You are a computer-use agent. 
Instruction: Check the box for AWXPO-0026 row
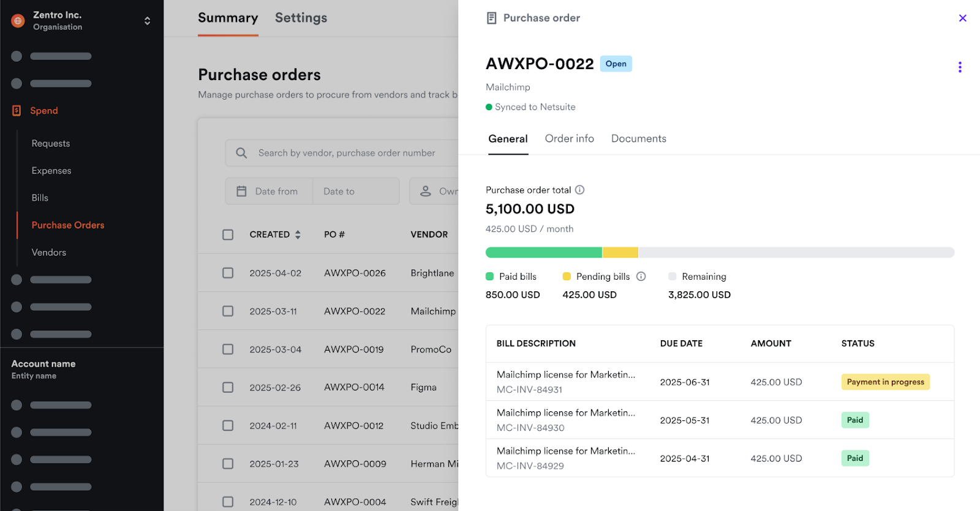[x=228, y=273]
